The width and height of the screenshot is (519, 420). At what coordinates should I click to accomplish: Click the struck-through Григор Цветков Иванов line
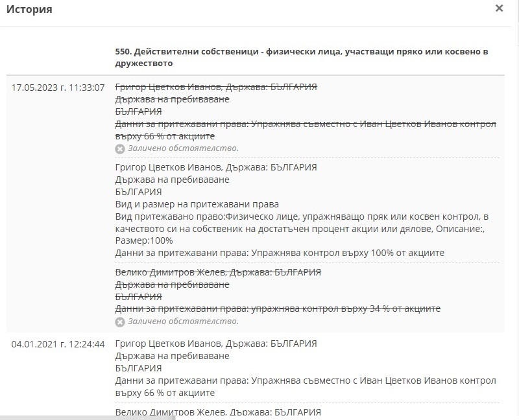216,87
